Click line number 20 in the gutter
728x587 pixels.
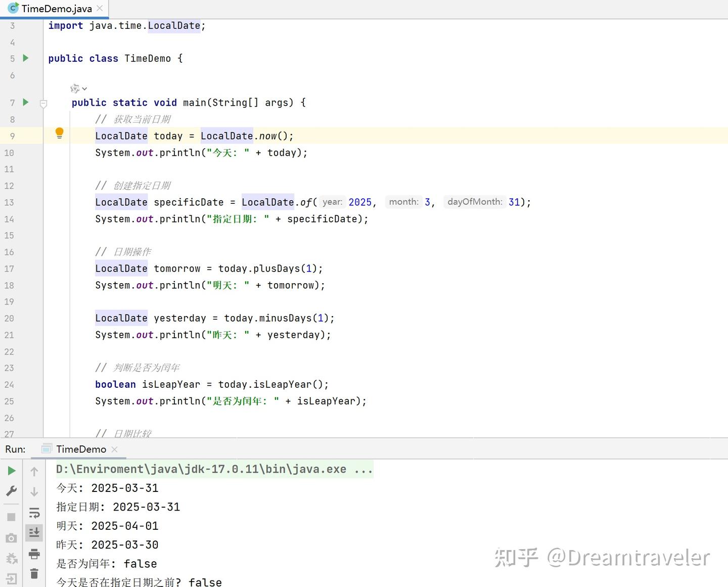(x=9, y=318)
